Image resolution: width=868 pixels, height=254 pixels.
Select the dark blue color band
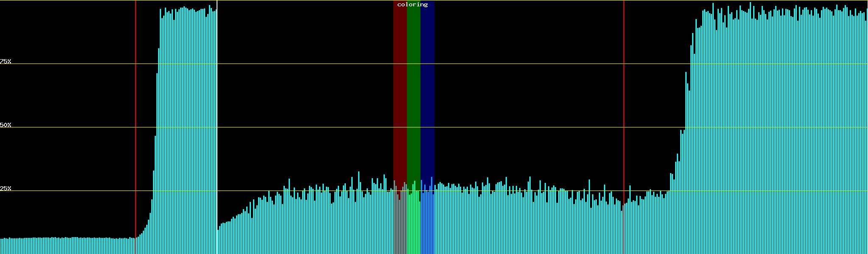[427, 85]
